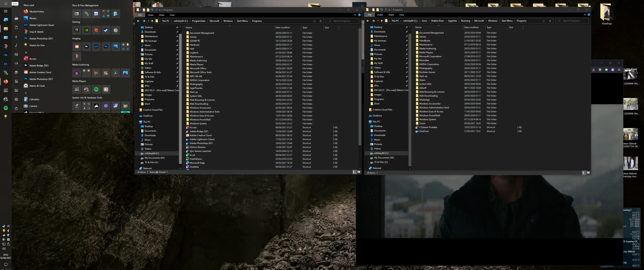Select the Weddings folder on the desktop
The height and width of the screenshot is (270, 644).
point(607,14)
